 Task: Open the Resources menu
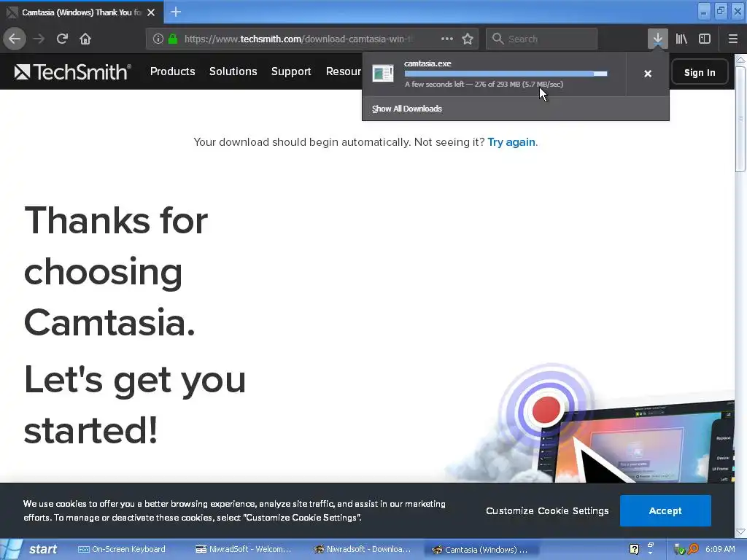(x=344, y=71)
